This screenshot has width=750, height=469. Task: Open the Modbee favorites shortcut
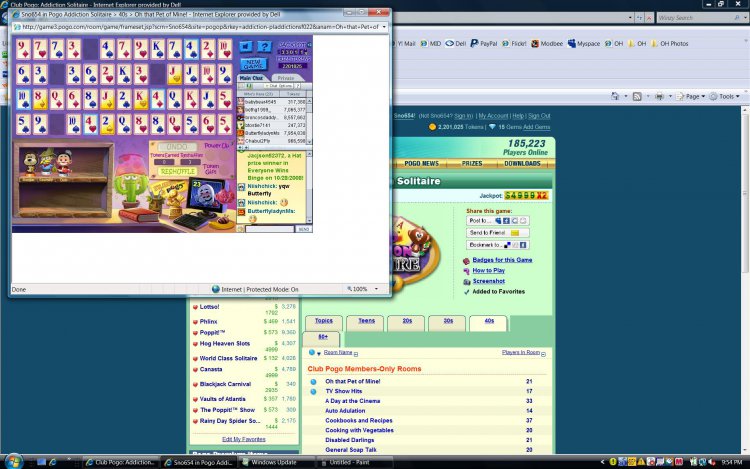click(x=547, y=44)
